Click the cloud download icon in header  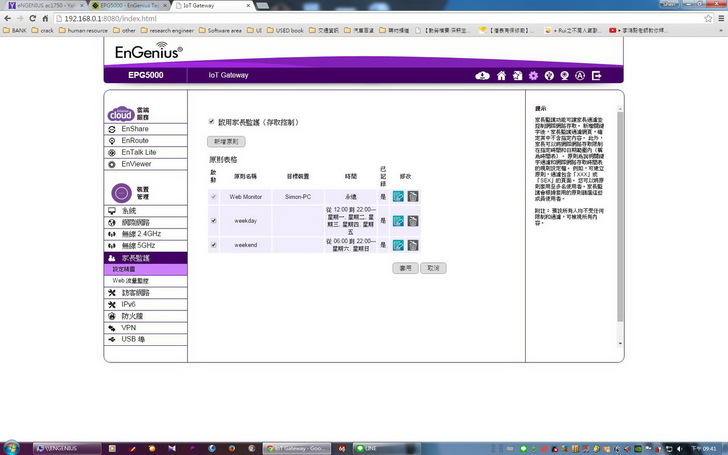pyautogui.click(x=484, y=75)
